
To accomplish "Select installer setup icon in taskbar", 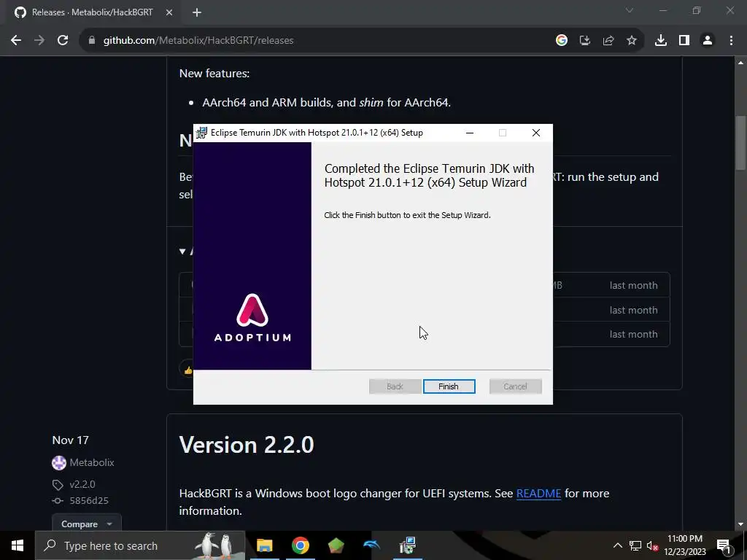I will click(407, 545).
